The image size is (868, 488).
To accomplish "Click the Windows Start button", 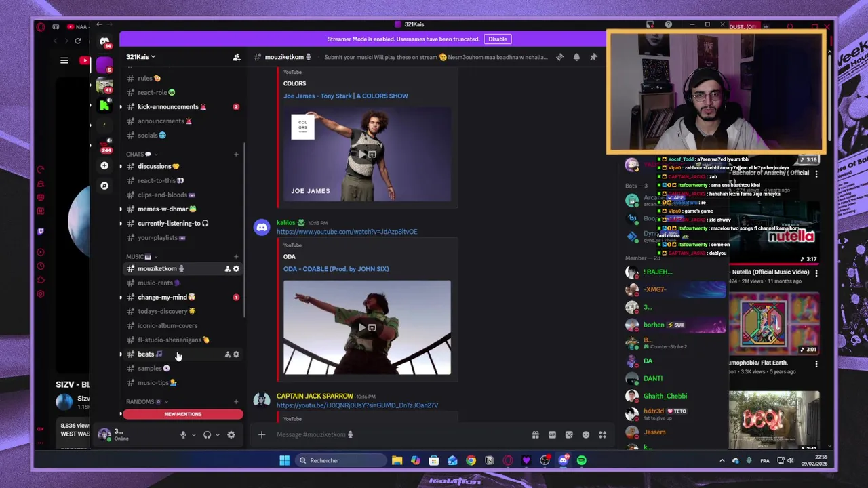I will tap(285, 460).
